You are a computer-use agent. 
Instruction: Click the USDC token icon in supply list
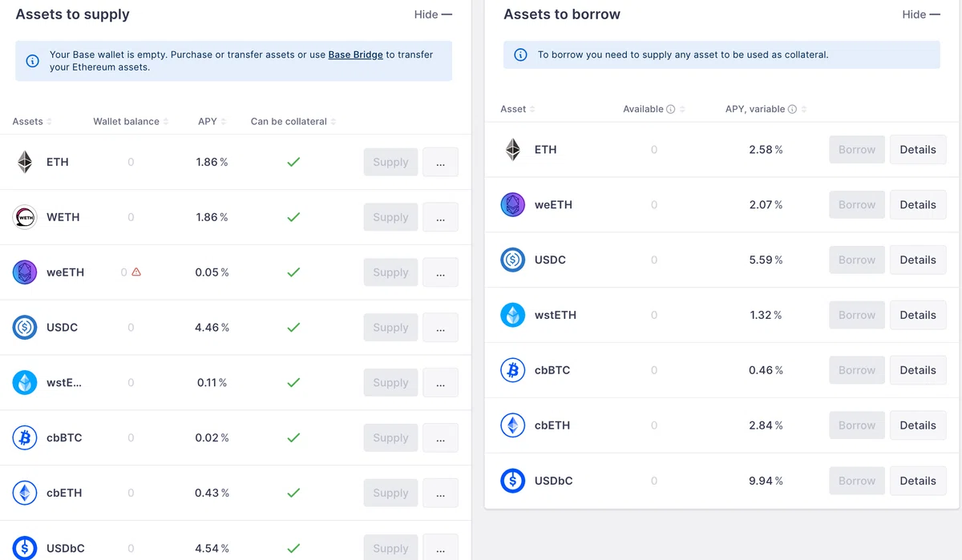[25, 328]
